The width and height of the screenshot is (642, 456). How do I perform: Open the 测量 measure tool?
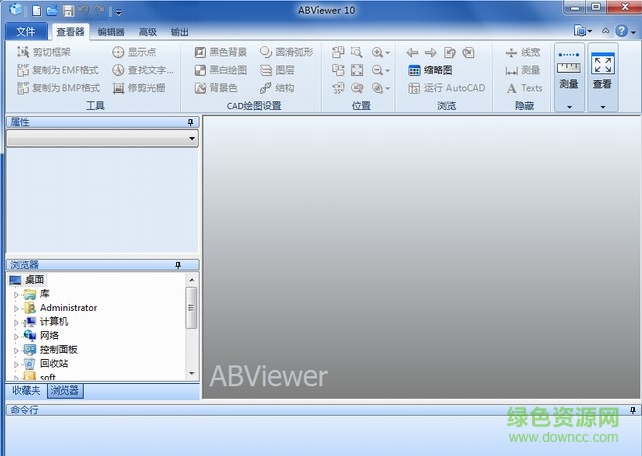tap(568, 70)
